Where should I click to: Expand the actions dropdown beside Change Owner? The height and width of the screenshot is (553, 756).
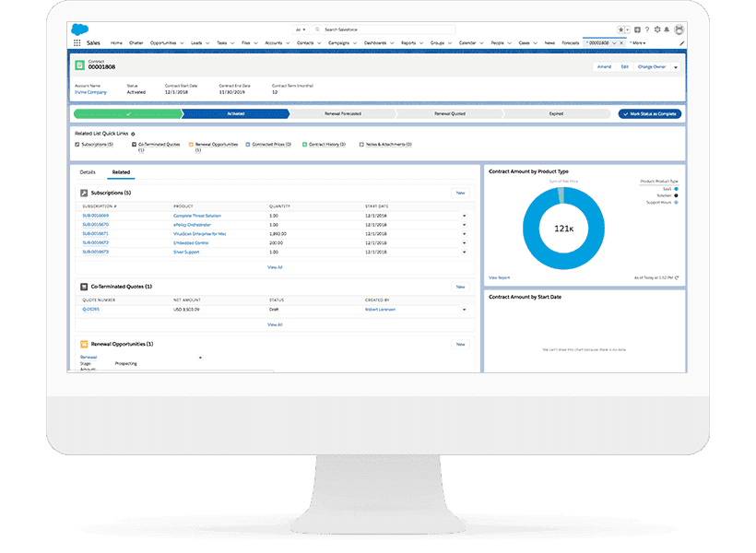pyautogui.click(x=676, y=66)
